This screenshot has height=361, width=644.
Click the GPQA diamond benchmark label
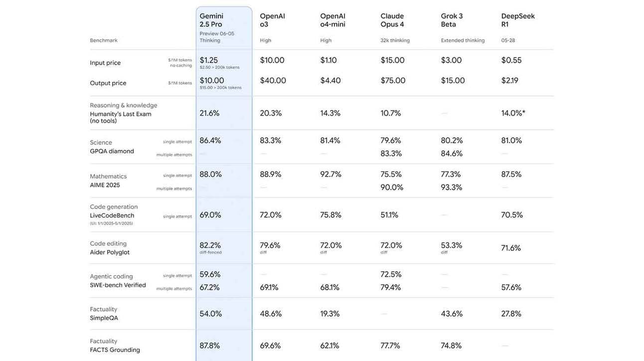coord(112,151)
